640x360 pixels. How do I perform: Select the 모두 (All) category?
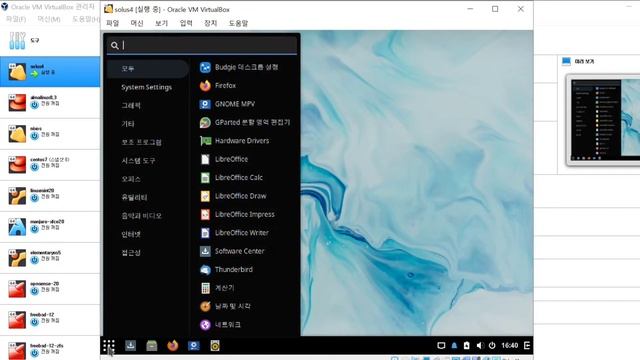coord(148,69)
